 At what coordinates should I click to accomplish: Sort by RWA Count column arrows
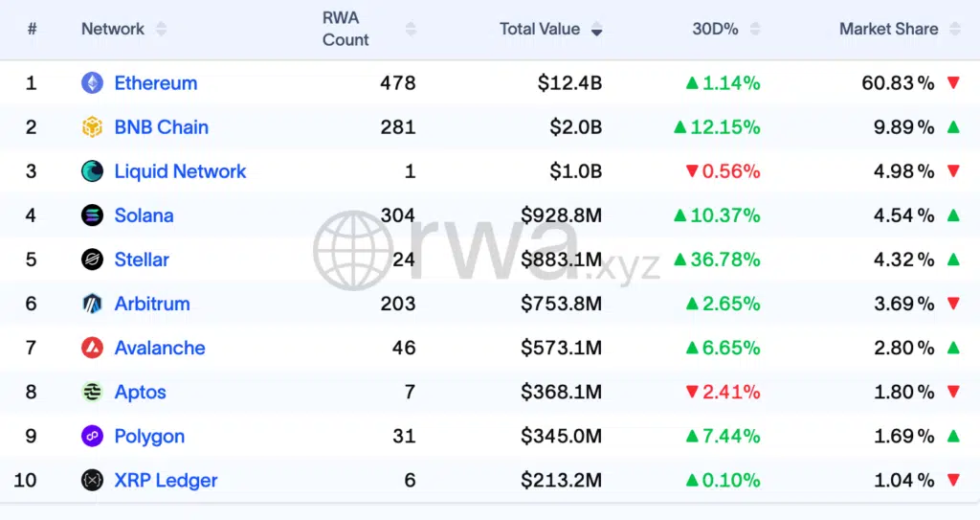pos(411,30)
